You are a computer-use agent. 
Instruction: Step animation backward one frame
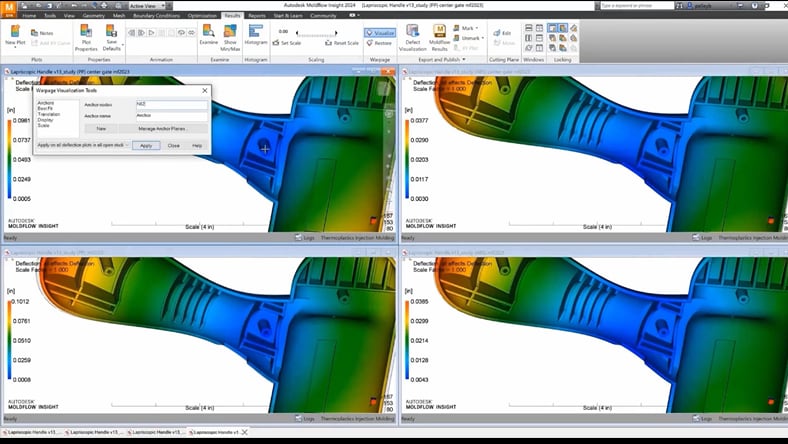132,33
